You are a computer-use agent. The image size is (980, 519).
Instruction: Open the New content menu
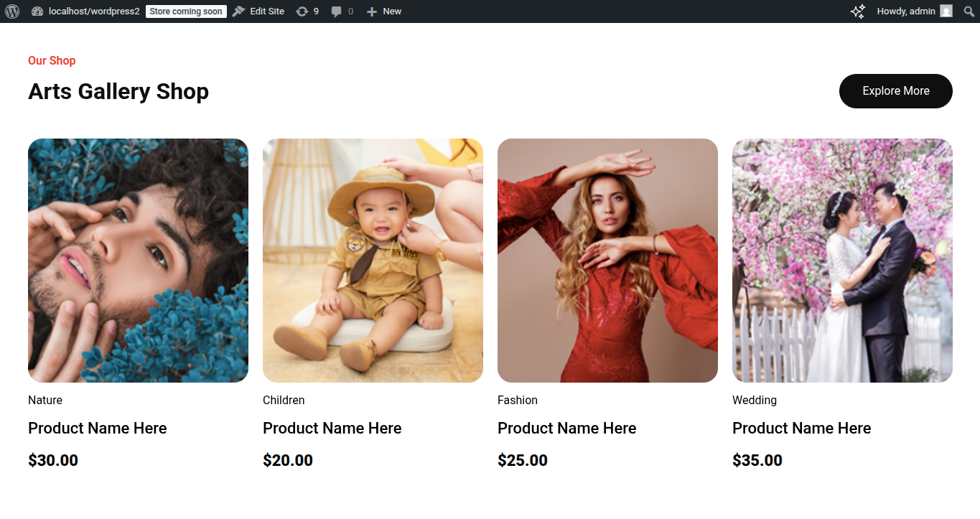coord(383,11)
